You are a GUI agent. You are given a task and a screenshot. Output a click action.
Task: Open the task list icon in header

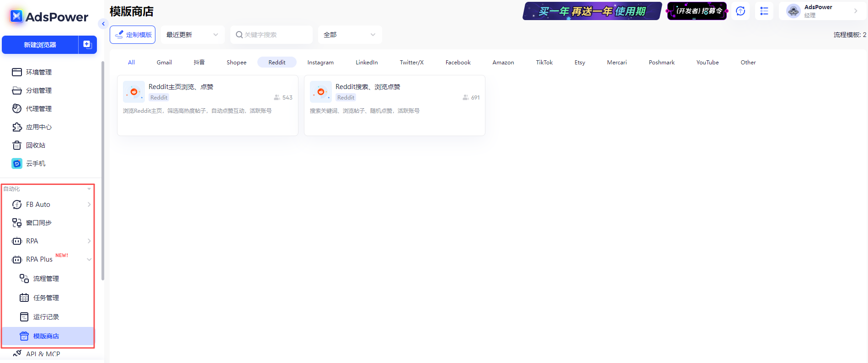pos(764,11)
